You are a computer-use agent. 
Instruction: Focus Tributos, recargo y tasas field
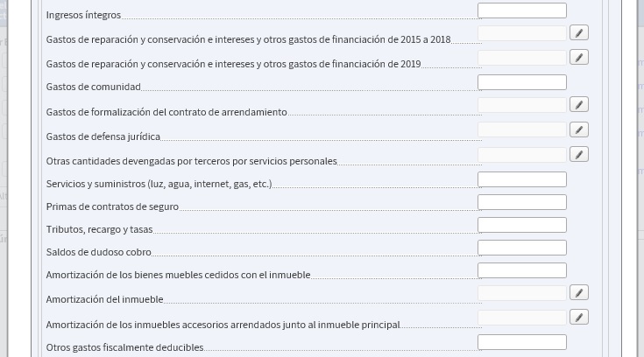(x=522, y=225)
